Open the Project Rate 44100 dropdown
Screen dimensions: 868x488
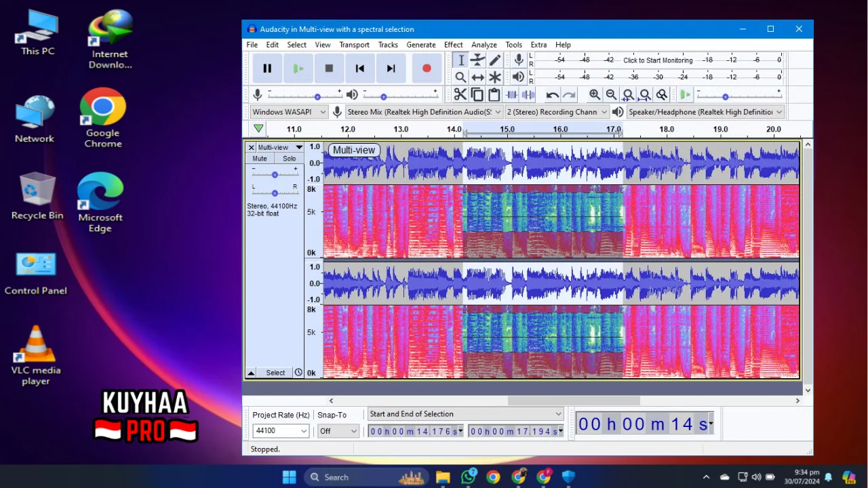[281, 431]
